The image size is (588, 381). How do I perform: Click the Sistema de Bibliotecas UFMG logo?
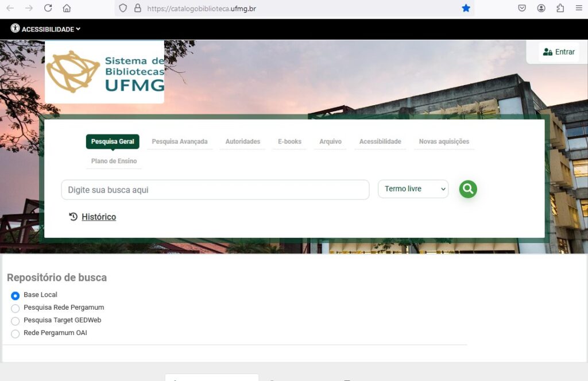[x=105, y=72]
